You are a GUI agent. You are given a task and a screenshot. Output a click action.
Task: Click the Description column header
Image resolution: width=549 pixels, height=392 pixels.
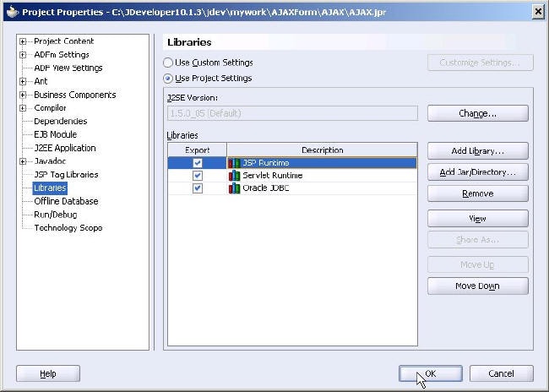[x=322, y=150]
